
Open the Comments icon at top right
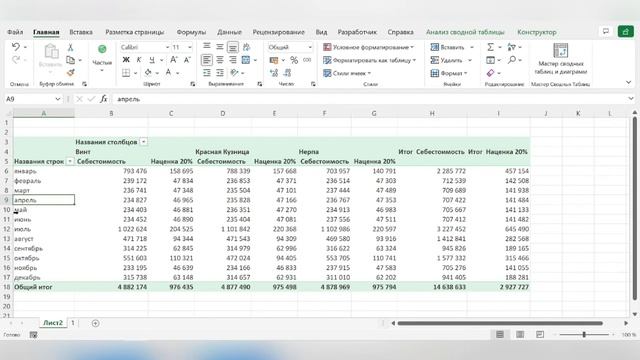click(606, 31)
